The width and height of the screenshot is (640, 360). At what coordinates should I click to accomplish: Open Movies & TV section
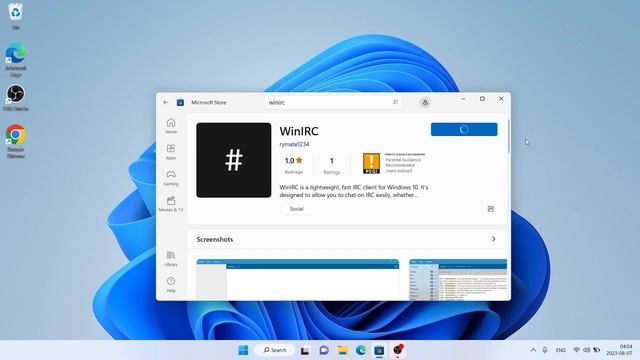[171, 204]
